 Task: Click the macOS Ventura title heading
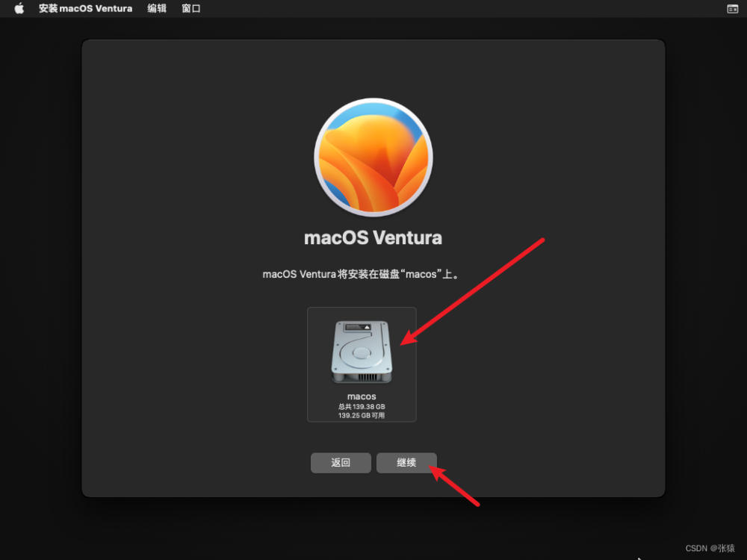click(x=373, y=237)
